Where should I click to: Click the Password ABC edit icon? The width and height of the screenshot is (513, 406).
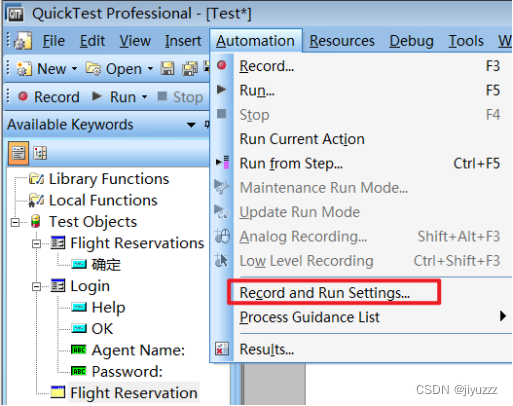click(x=79, y=371)
